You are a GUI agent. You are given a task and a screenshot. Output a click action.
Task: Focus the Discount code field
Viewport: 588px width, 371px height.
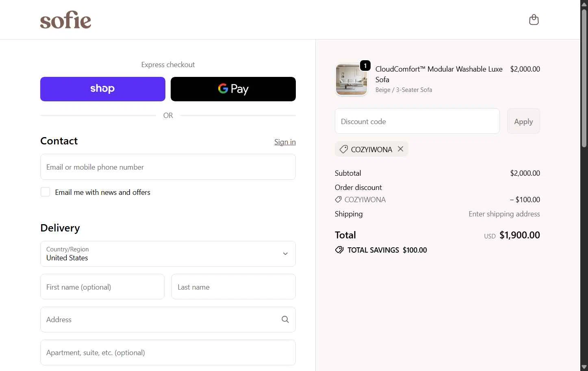(x=417, y=121)
